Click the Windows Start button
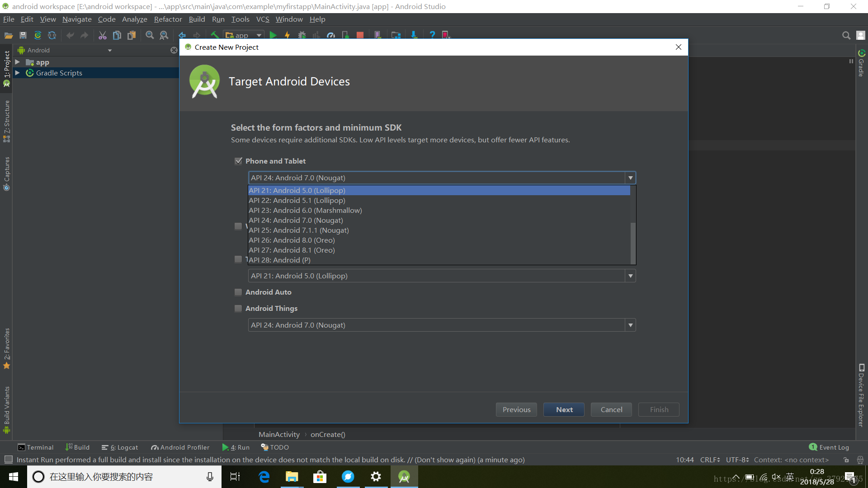Viewport: 868px width, 488px height. 14,477
